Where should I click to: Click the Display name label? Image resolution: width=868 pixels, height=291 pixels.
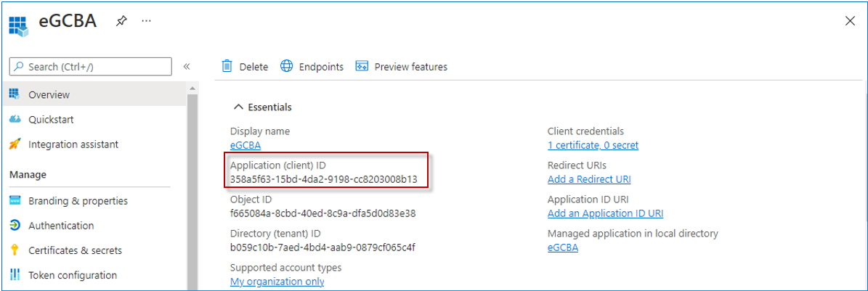pos(259,131)
